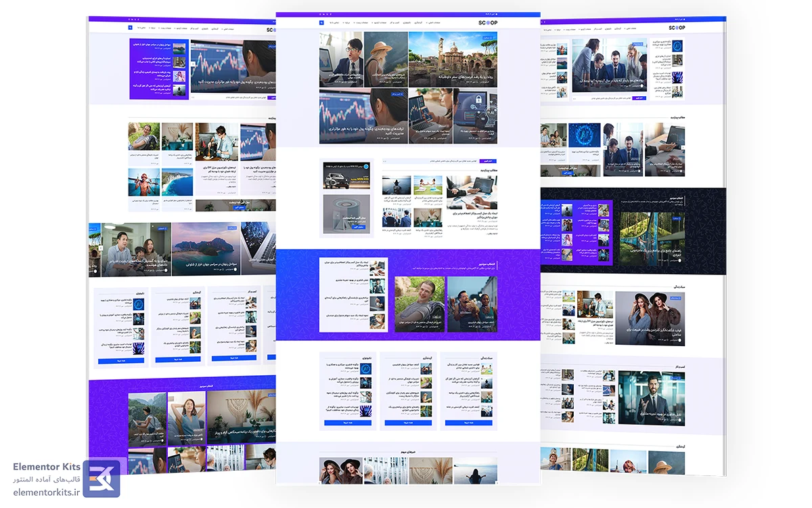This screenshot has width=812, height=508.
Task: Open the couple eating street food article
Action: [472, 303]
